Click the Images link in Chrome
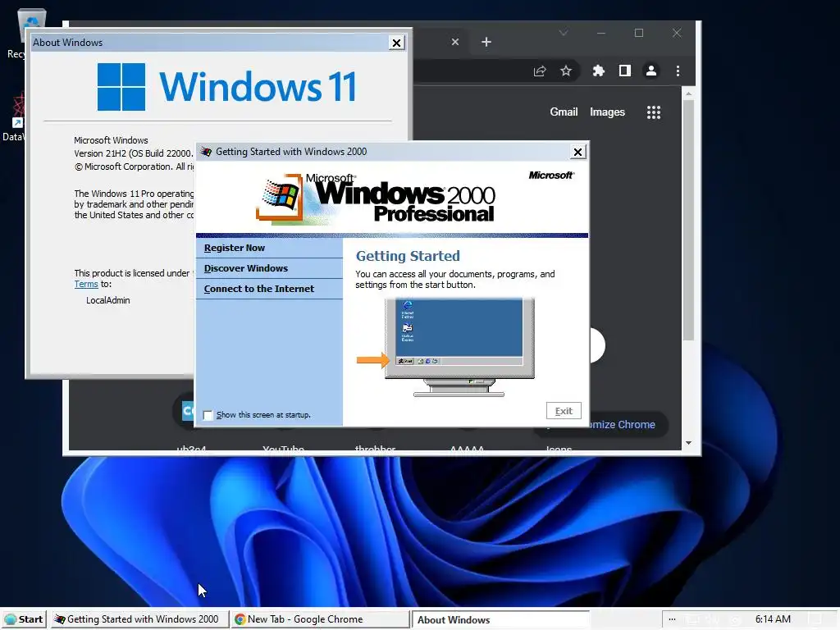Screen dimensions: 840x630 (607, 112)
